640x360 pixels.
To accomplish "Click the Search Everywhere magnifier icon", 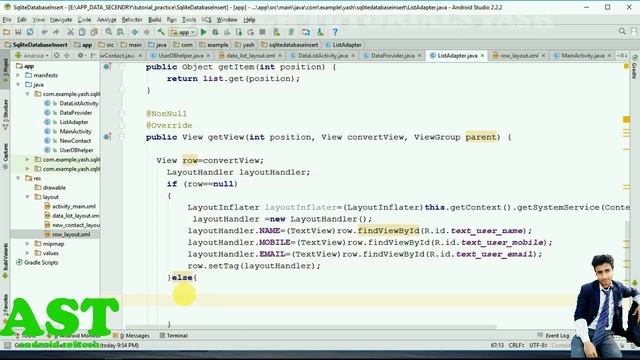I will pos(622,31).
